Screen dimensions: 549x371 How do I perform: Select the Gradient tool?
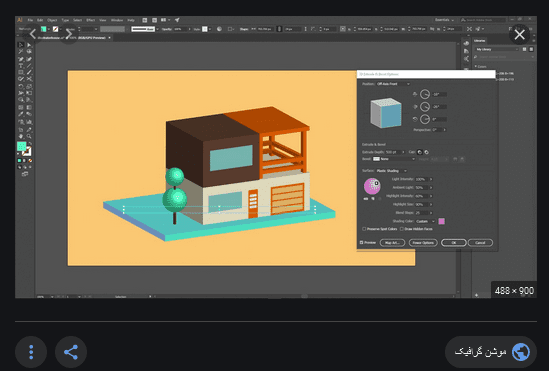[29, 107]
